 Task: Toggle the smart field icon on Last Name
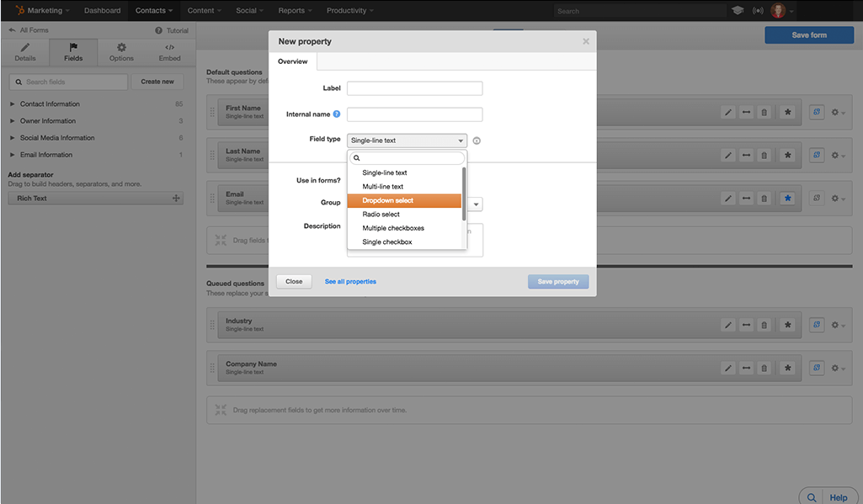pyautogui.click(x=816, y=155)
